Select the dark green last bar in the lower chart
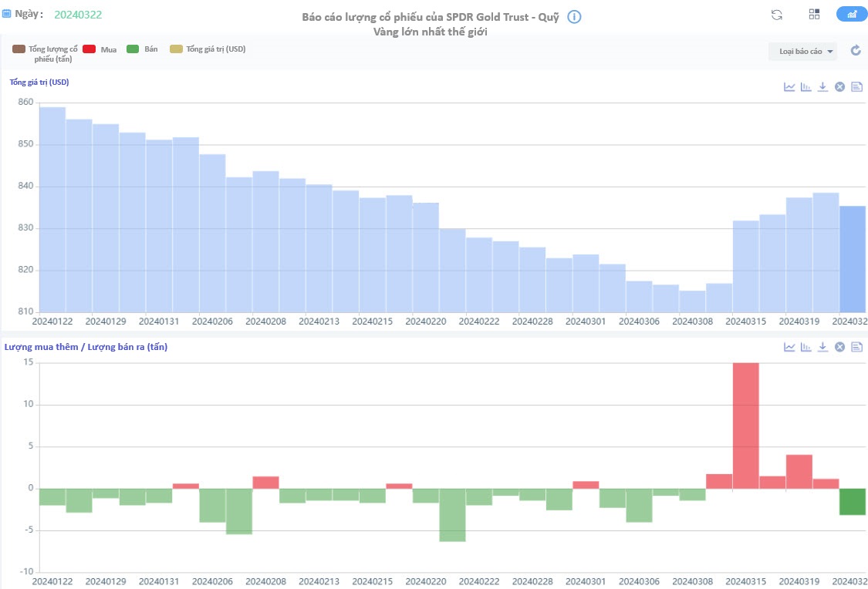Viewport: 868px width, 589px height. [x=853, y=502]
